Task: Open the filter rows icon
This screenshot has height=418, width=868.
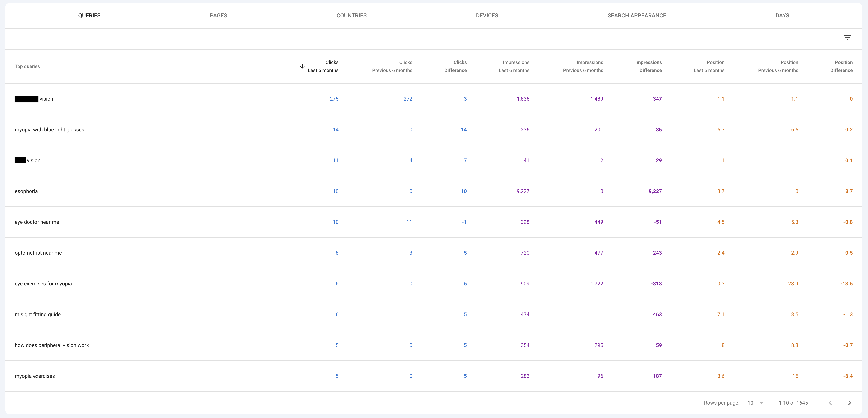Action: coord(847,38)
